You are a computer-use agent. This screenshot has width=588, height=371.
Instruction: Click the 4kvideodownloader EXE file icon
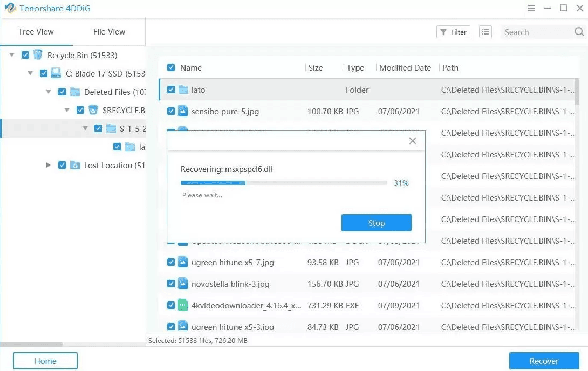(183, 305)
